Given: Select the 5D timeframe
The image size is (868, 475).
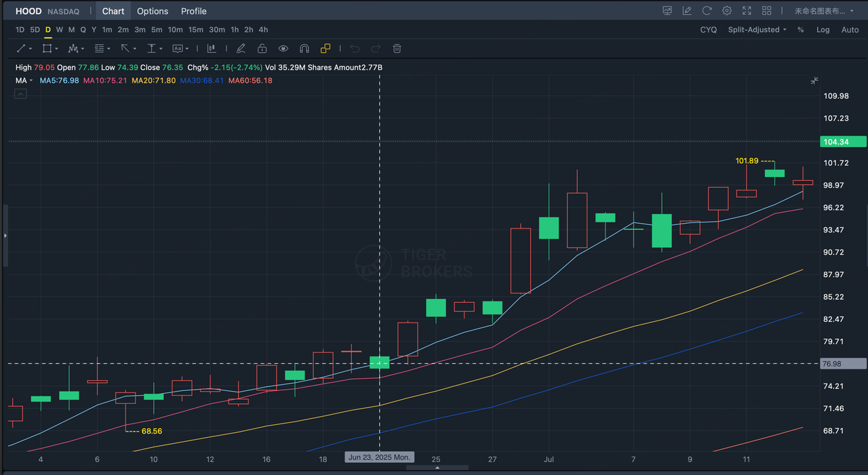Looking at the screenshot, I should pyautogui.click(x=35, y=30).
